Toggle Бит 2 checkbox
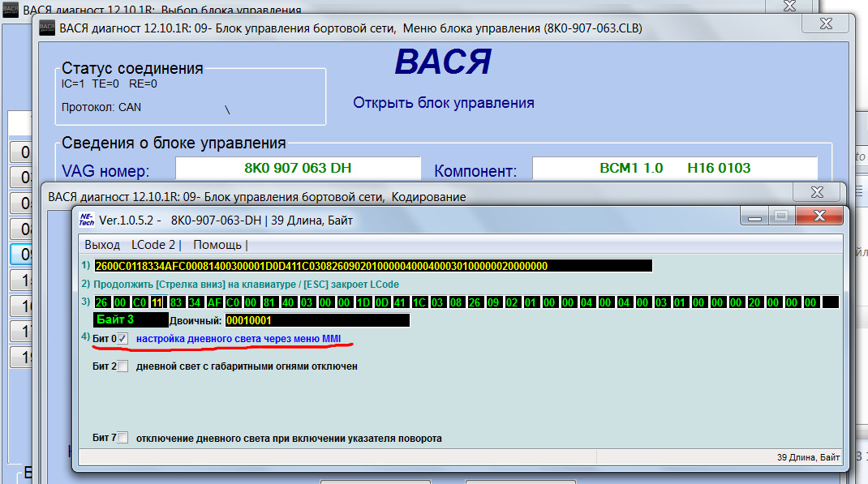The image size is (868, 484). (x=122, y=366)
